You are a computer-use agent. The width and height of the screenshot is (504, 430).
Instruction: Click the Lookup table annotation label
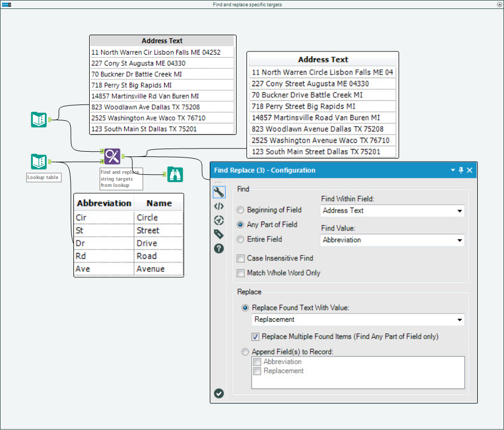point(43,177)
